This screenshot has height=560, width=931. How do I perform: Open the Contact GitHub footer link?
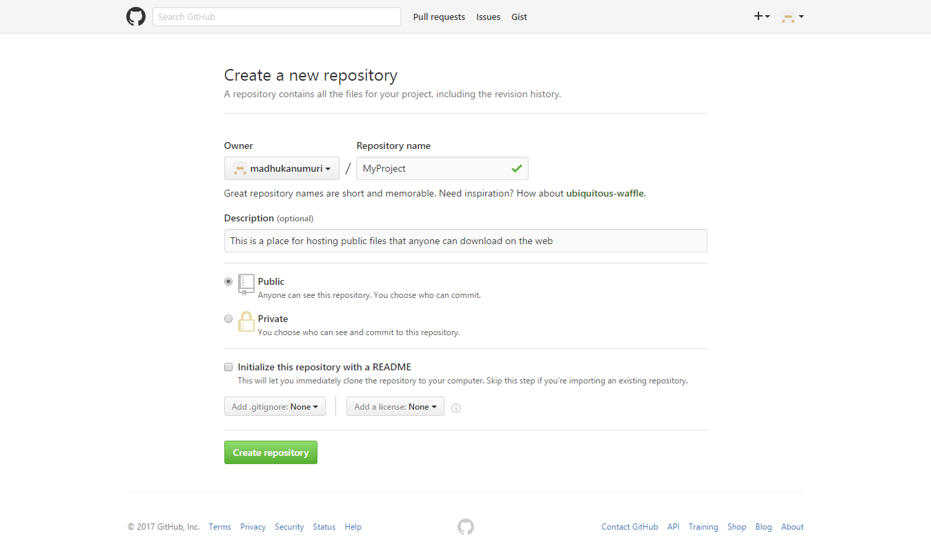coord(629,527)
